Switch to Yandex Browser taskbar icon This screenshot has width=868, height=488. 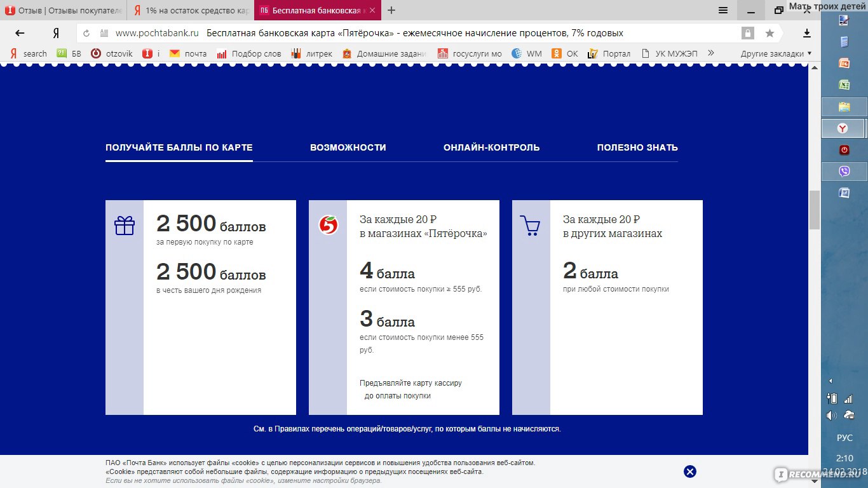[x=844, y=128]
